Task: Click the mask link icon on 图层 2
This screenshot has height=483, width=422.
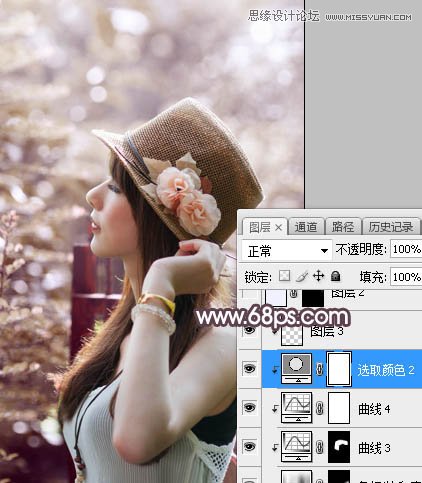Action: [x=294, y=294]
